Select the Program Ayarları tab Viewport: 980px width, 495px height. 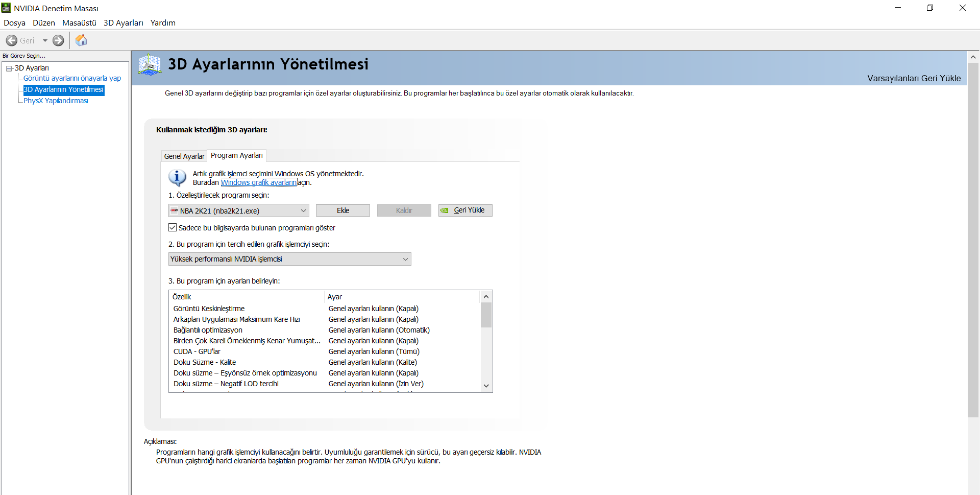(237, 155)
